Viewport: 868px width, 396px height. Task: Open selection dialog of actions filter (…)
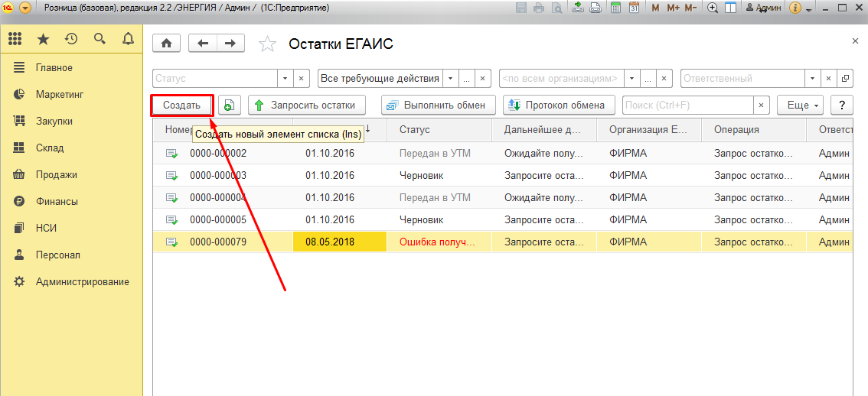466,79
